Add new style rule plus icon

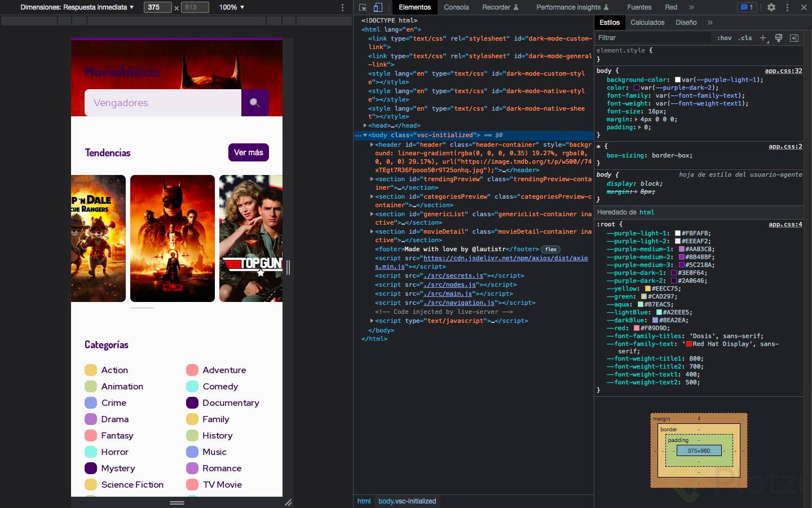[x=763, y=38]
